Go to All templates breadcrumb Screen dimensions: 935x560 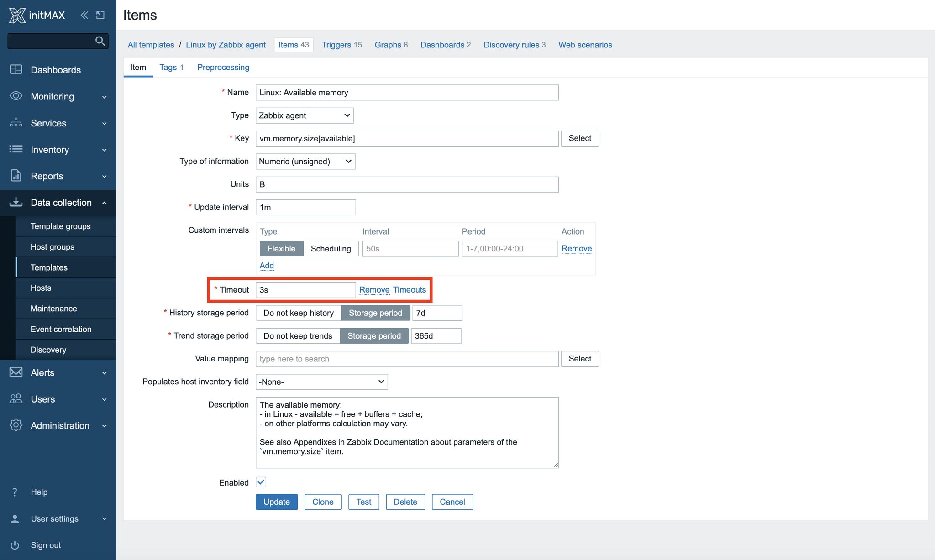(151, 45)
